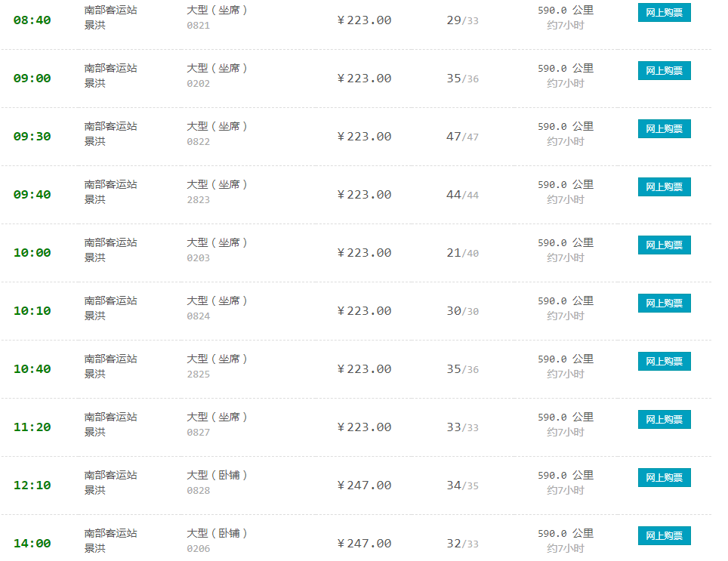Select bus number 0202

pos(199,84)
